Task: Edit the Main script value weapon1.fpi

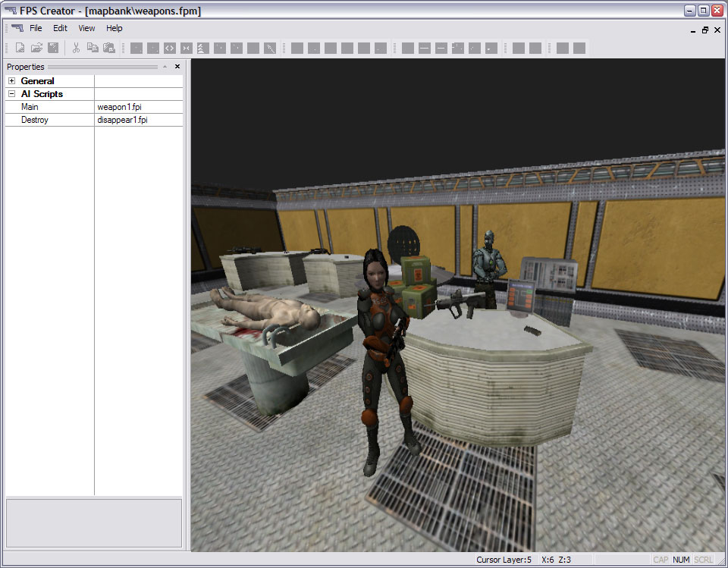Action: [138, 107]
